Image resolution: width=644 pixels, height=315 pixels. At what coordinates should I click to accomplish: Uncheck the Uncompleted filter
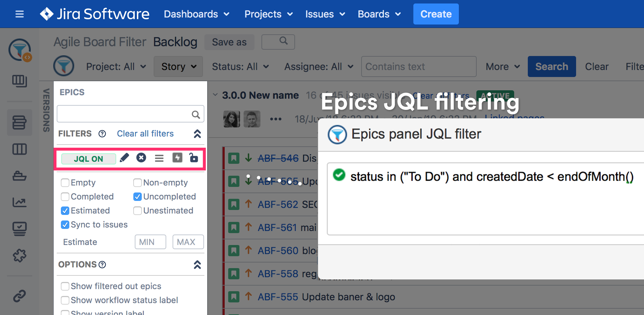click(137, 197)
